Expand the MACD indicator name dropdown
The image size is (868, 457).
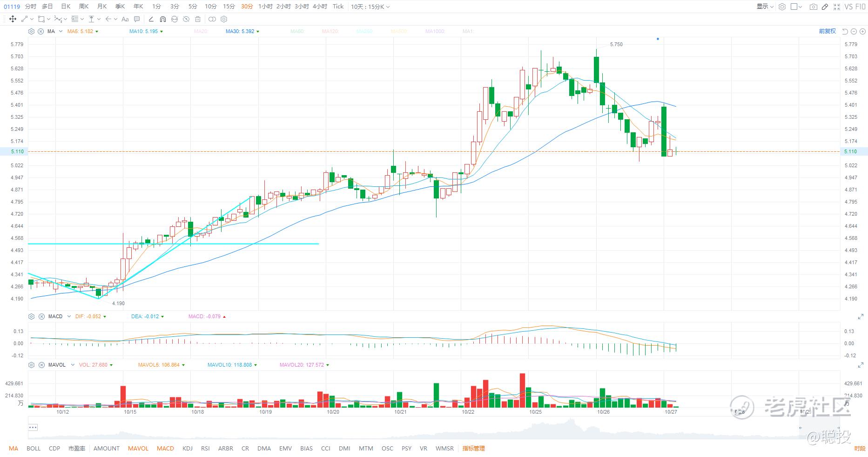(69, 316)
